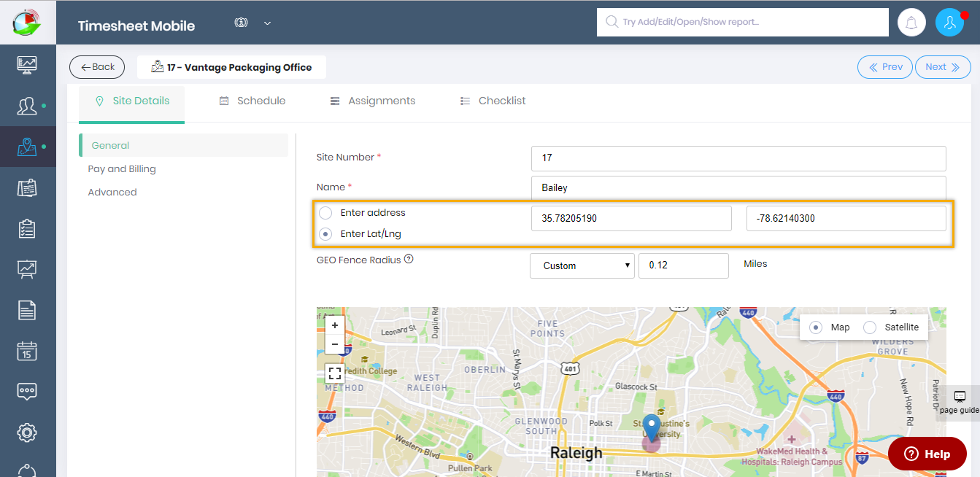
Task: Open the employees people icon in sidebar
Action: point(27,106)
